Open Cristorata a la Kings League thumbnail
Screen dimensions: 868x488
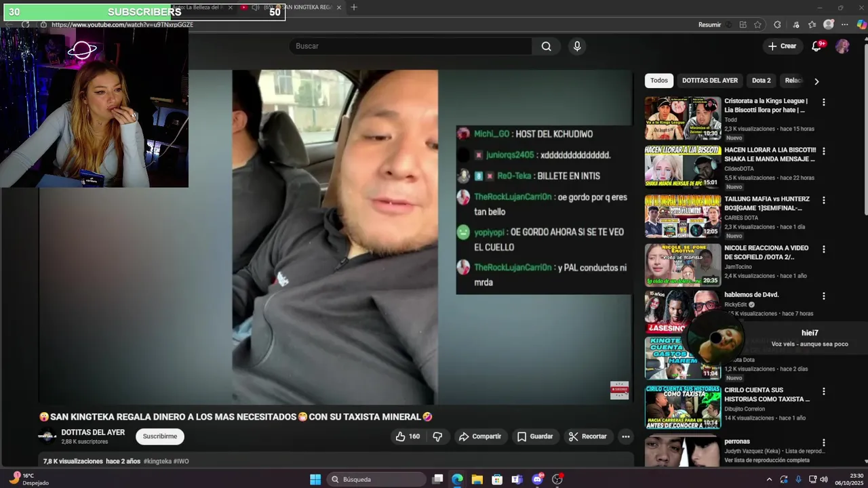pos(682,118)
